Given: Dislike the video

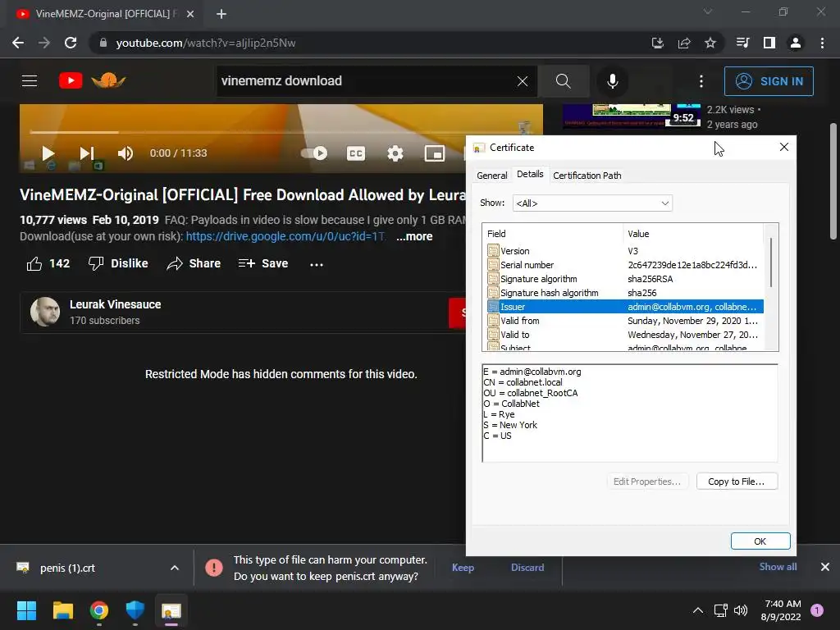Looking at the screenshot, I should click(x=118, y=263).
